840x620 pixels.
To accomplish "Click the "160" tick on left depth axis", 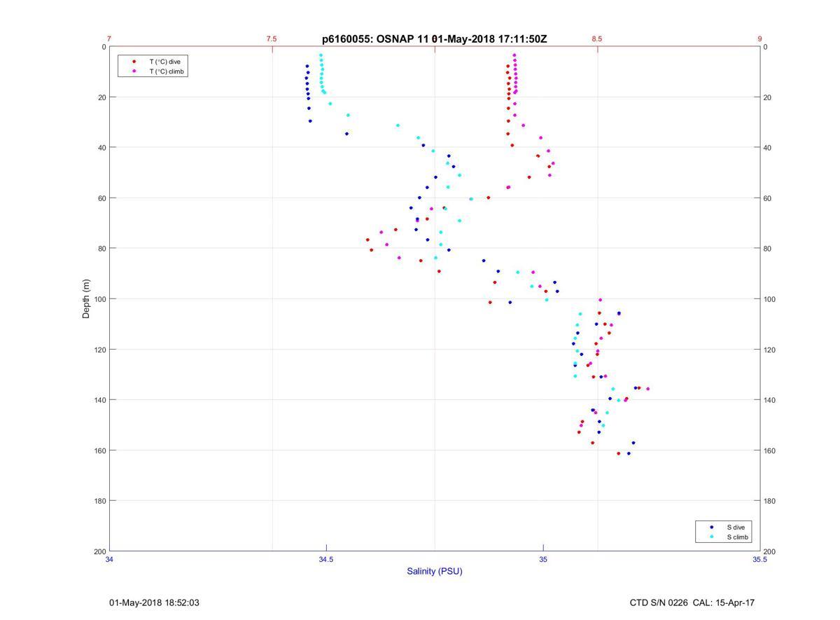I will point(99,450).
